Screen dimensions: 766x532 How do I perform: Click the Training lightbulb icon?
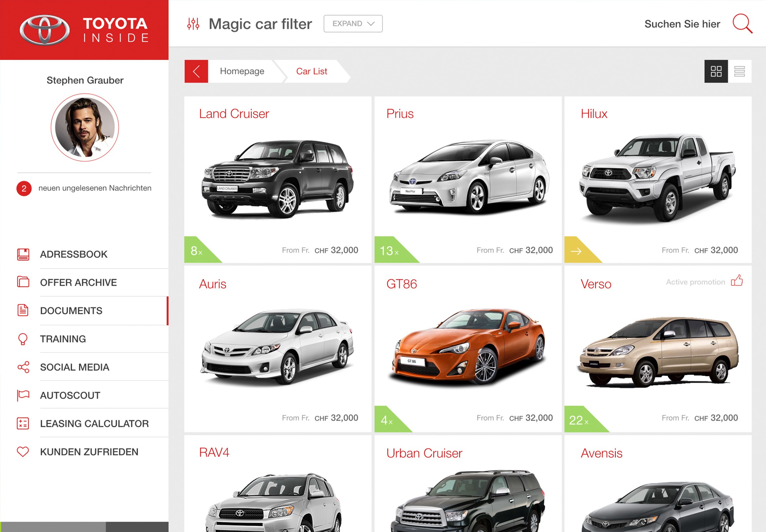pos(23,339)
